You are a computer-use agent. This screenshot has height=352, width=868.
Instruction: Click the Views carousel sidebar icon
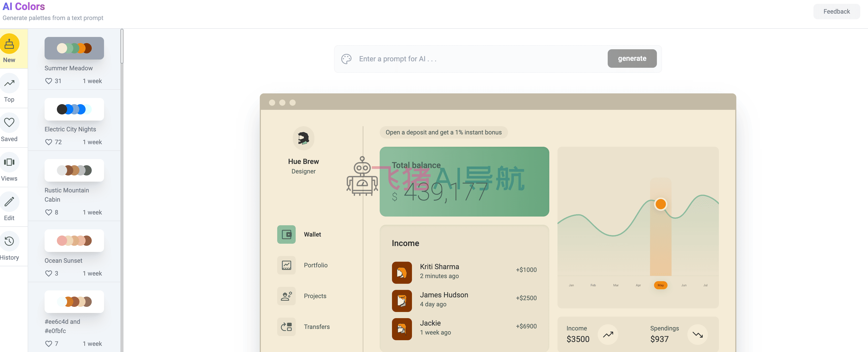9,162
